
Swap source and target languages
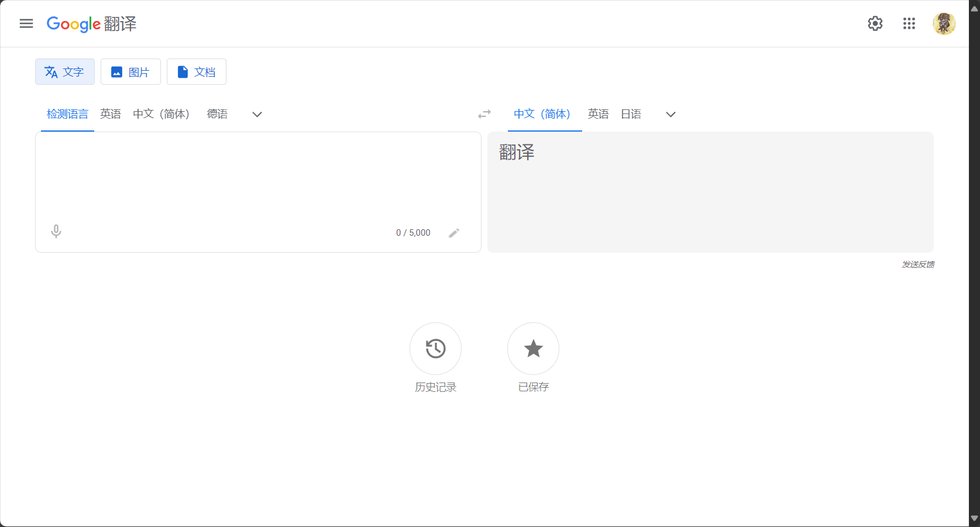coord(484,114)
